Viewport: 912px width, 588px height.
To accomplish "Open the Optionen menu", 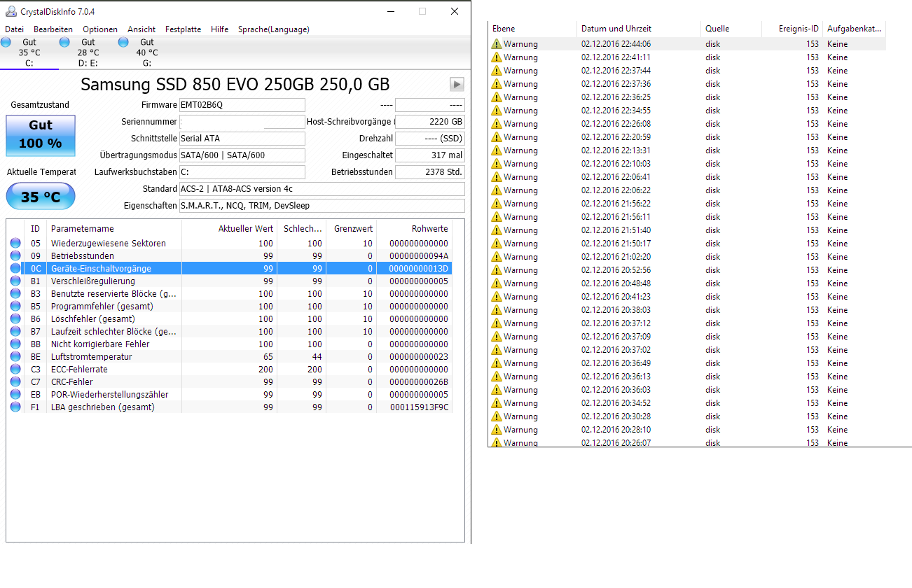I will coord(100,29).
